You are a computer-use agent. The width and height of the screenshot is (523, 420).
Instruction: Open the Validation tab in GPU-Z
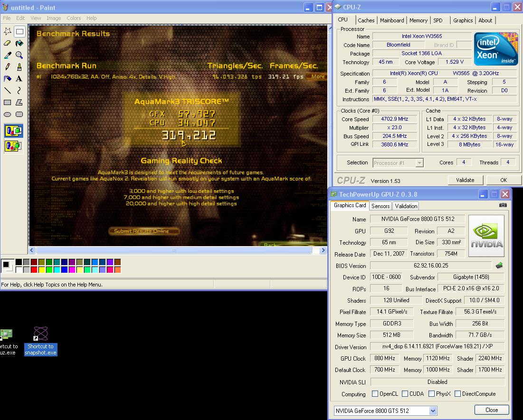(406, 206)
